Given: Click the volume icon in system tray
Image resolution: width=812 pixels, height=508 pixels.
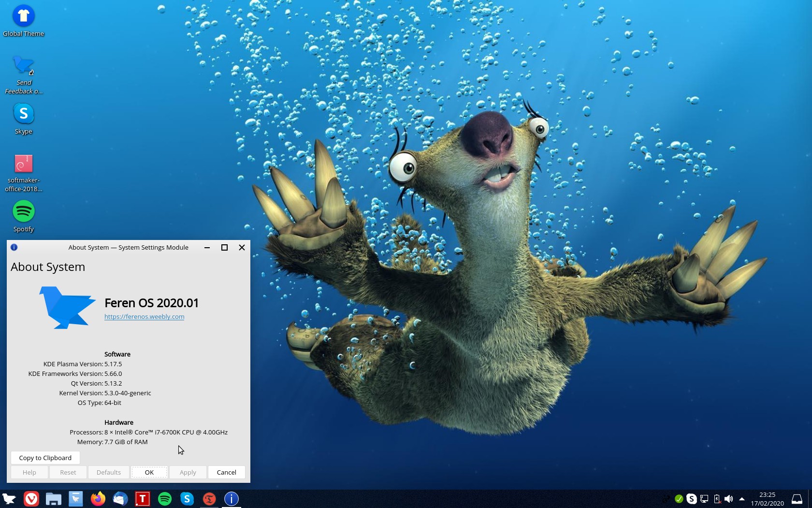Looking at the screenshot, I should coord(729,499).
